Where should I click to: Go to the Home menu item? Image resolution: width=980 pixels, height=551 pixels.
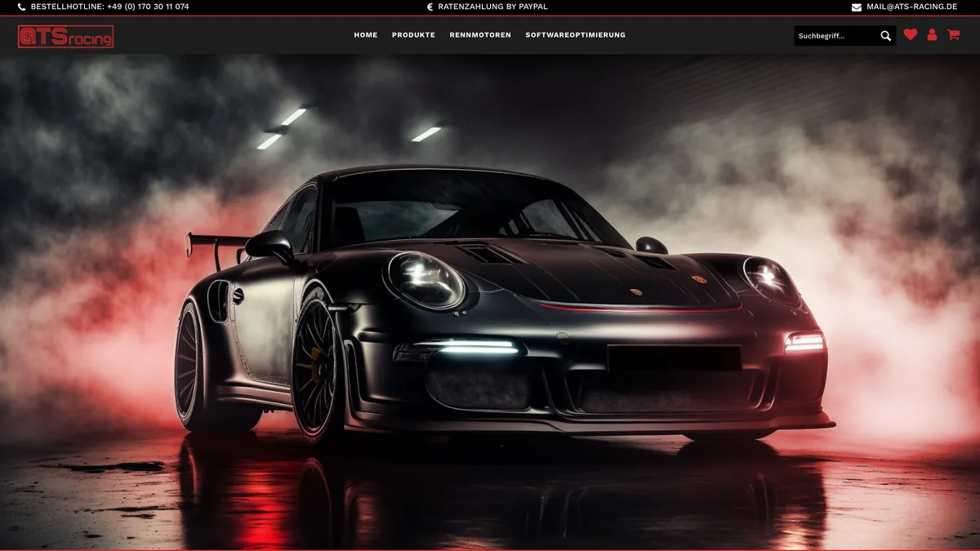366,35
